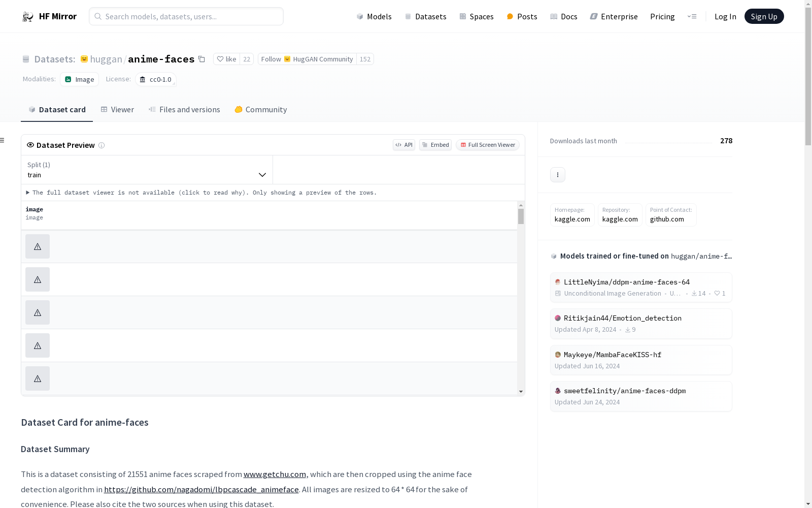The image size is (812, 508).
Task: Open the Homepage kaggle.com link
Action: [x=572, y=215]
